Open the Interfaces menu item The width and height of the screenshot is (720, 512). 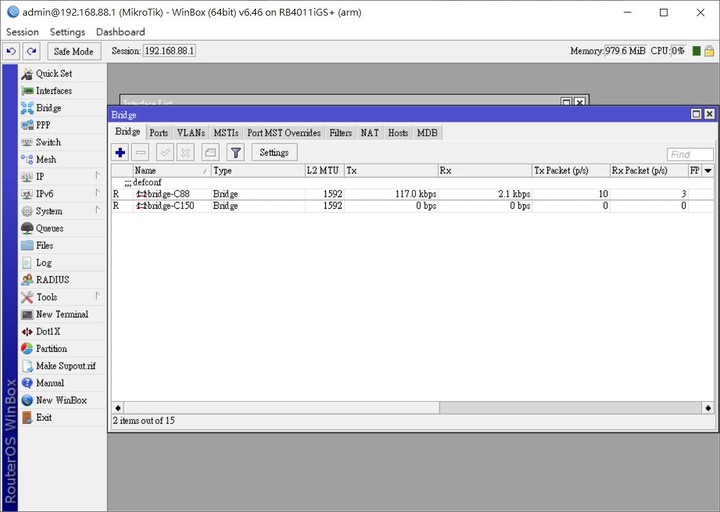[62, 91]
